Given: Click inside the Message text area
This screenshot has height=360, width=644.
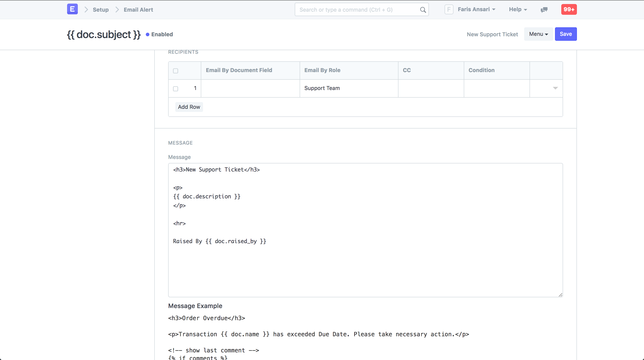Looking at the screenshot, I should (x=365, y=230).
